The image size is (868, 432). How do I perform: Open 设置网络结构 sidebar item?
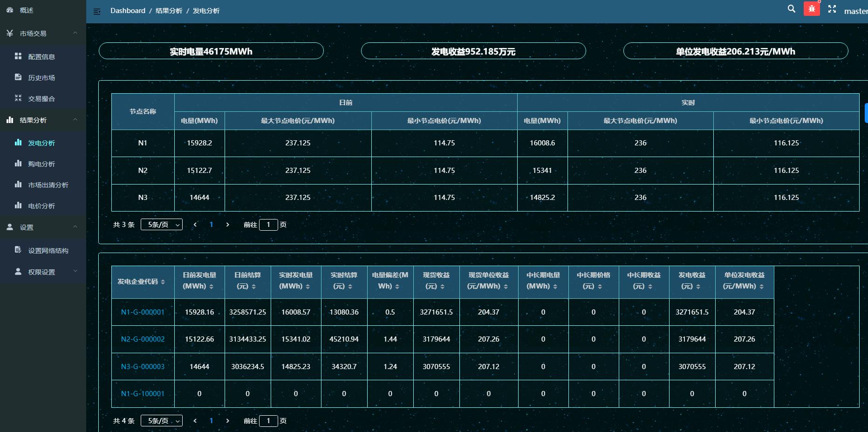point(48,251)
